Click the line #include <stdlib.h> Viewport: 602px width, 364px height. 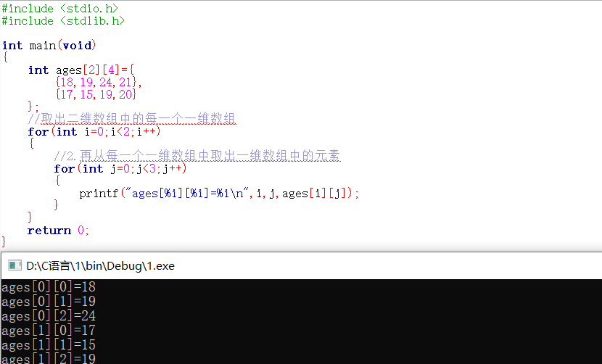click(63, 21)
